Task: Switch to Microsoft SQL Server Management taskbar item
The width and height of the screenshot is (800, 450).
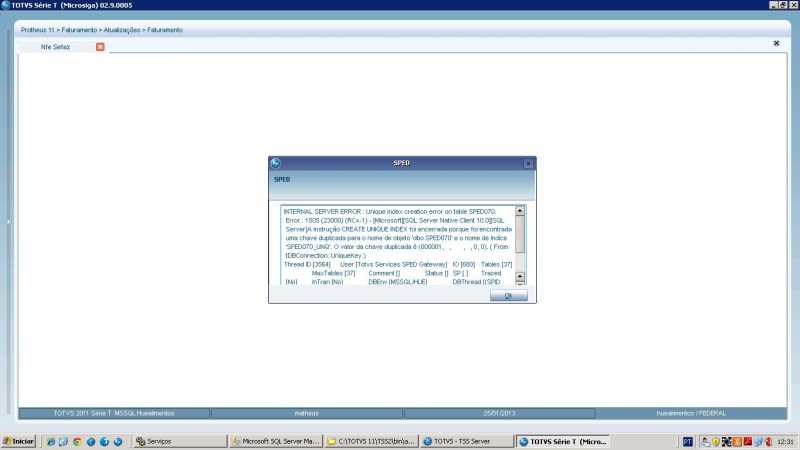Action: tap(276, 441)
